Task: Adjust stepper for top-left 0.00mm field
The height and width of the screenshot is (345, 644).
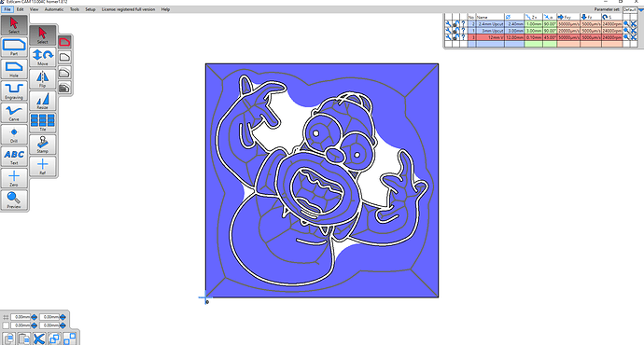Action: [35, 317]
